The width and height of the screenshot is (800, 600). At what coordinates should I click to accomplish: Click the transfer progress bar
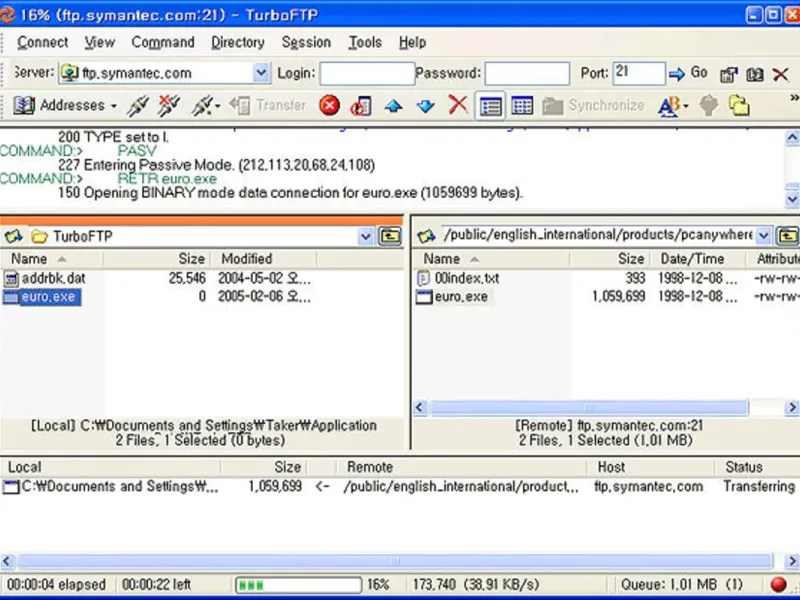pos(298,585)
